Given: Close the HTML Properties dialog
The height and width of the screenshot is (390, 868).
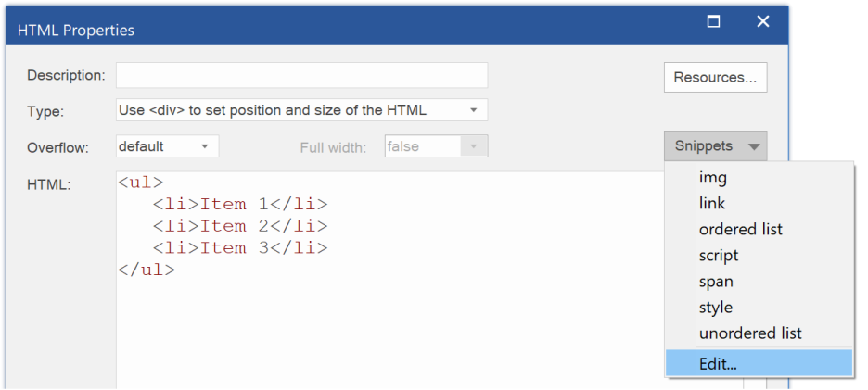Looking at the screenshot, I should tap(763, 22).
